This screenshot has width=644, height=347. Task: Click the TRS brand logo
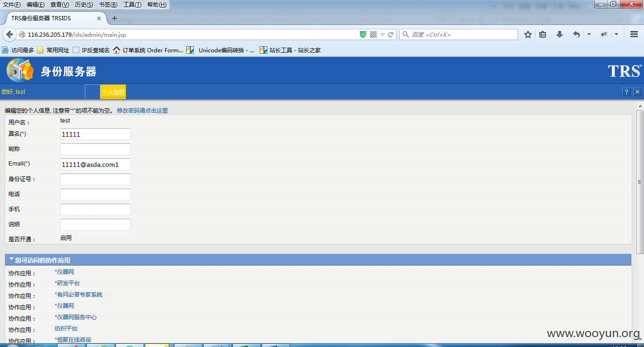click(x=625, y=71)
